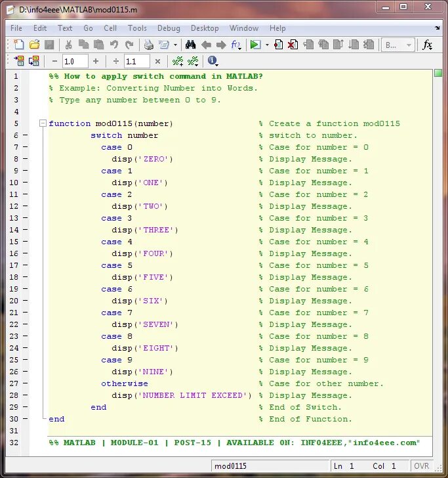The image size is (448, 478).
Task: Increment the value with the plus button
Action: pos(96,61)
